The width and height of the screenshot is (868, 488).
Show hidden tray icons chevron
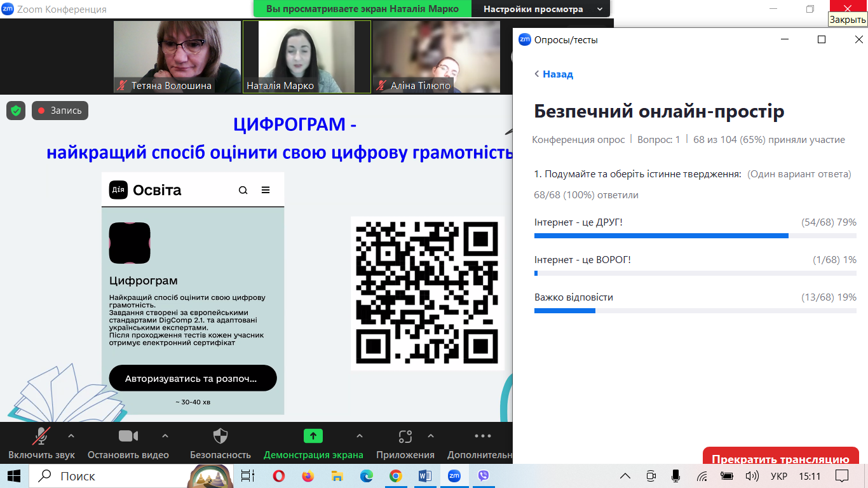[x=626, y=476]
